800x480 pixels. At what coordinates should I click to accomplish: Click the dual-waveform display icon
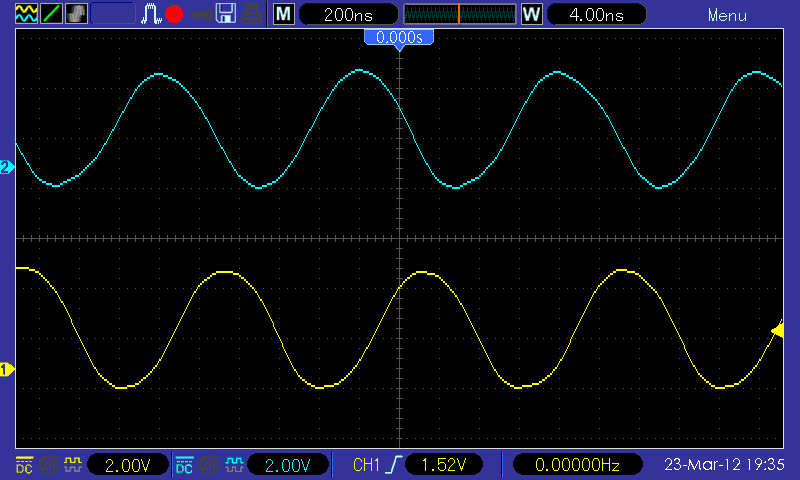26,14
